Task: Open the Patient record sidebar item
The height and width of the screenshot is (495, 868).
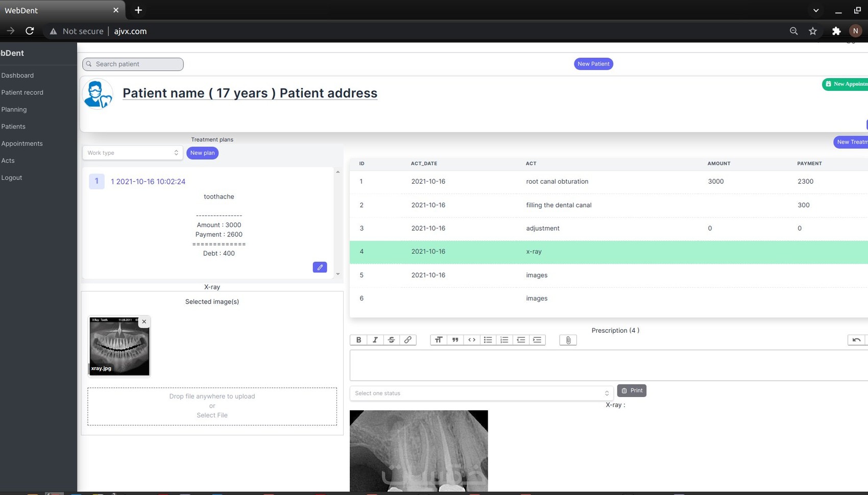Action: click(x=22, y=92)
